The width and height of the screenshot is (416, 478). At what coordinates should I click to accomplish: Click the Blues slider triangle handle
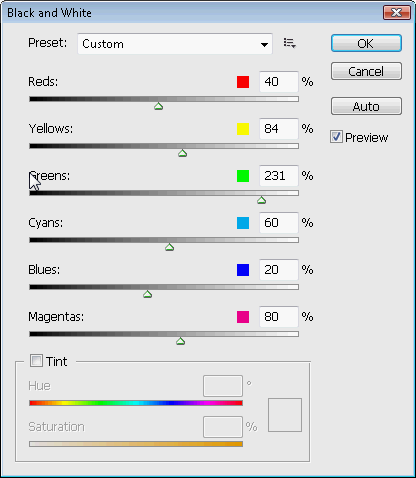tap(147, 294)
